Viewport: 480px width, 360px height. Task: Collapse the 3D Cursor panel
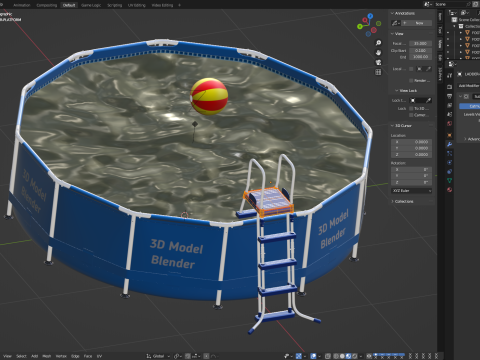392,126
